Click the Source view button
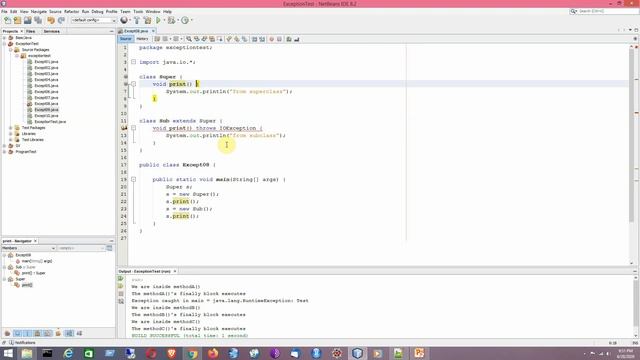640x360 pixels. pos(126,39)
